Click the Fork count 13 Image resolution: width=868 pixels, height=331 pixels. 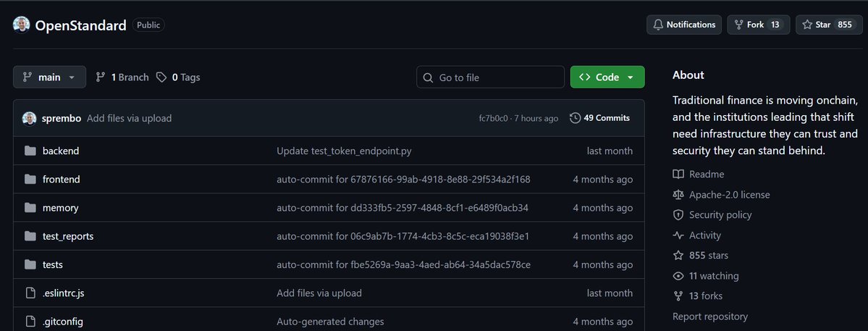click(x=775, y=25)
